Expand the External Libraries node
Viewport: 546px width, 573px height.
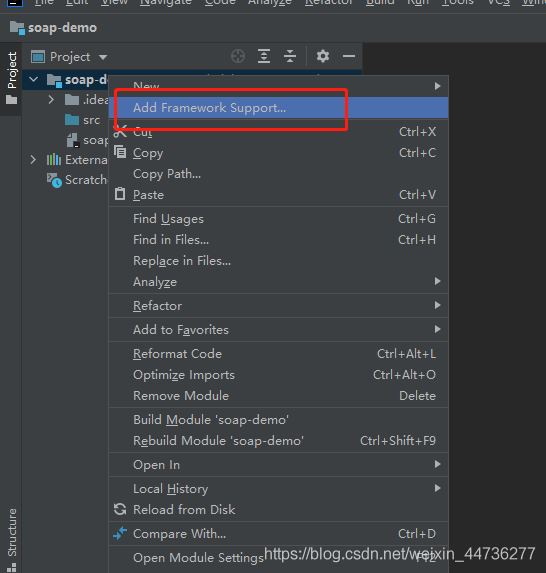33,160
